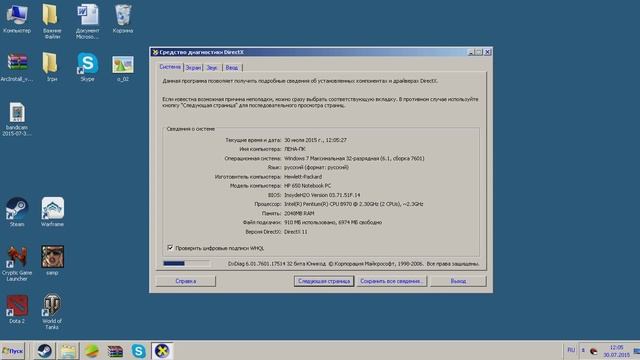
Task: Click the Справка button
Action: click(x=186, y=281)
